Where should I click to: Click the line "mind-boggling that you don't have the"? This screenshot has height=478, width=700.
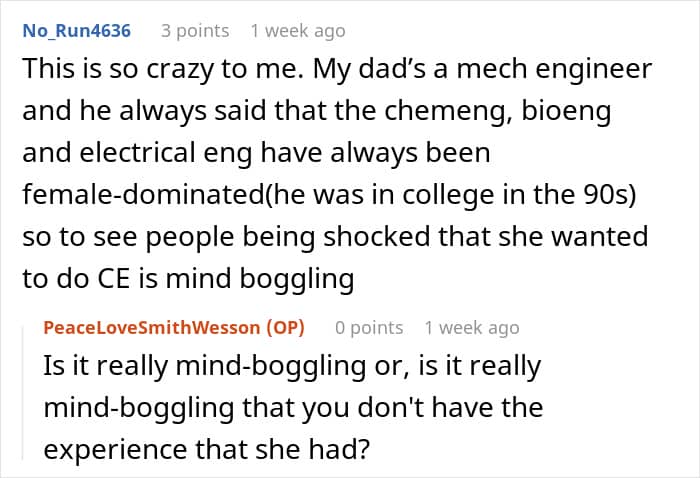click(293, 408)
